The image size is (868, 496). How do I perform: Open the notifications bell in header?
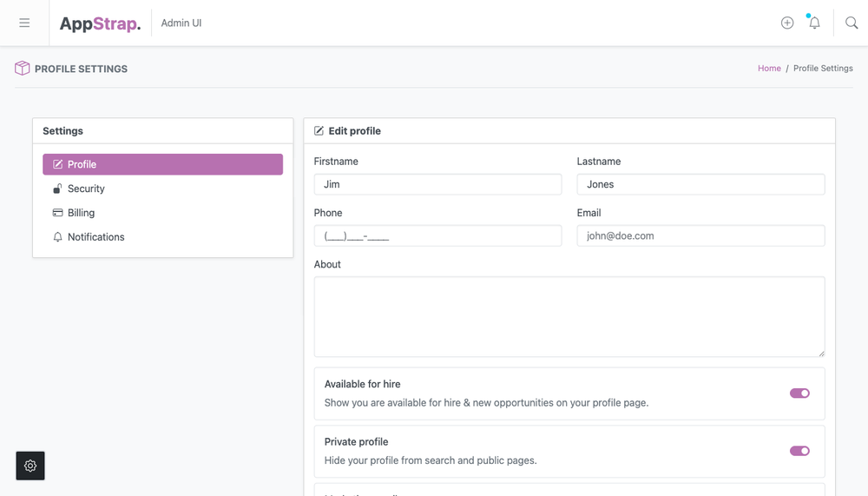point(814,23)
